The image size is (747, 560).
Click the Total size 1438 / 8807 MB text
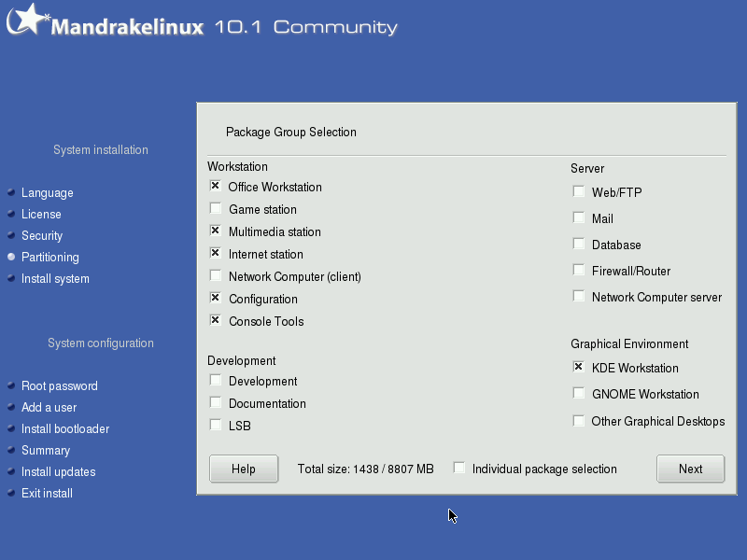pyautogui.click(x=365, y=469)
